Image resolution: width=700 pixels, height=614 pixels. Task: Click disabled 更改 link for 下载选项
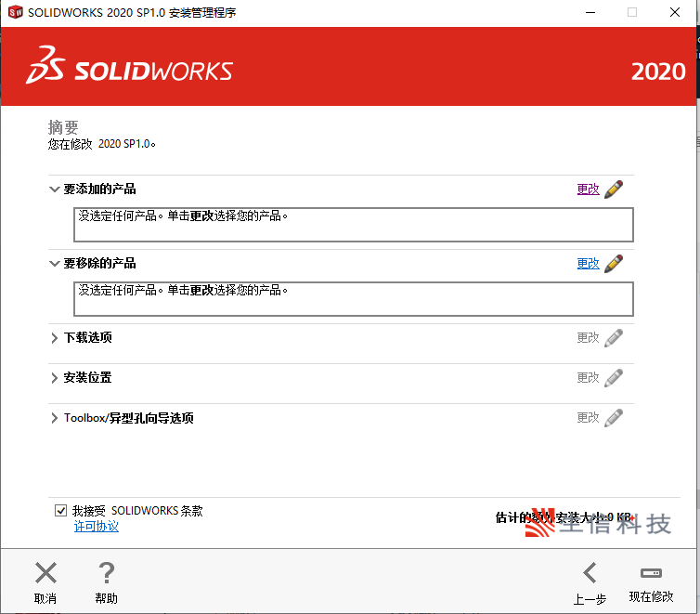click(x=588, y=337)
